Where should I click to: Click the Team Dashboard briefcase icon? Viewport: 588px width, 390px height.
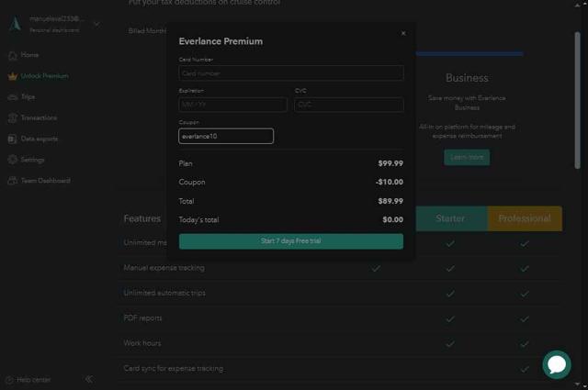tap(13, 181)
